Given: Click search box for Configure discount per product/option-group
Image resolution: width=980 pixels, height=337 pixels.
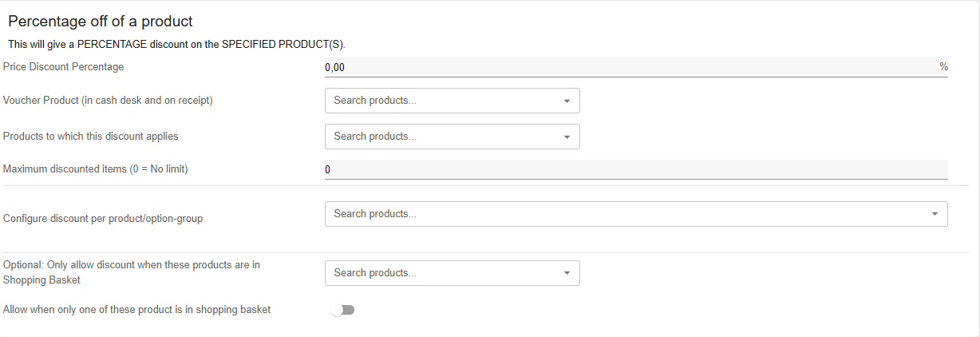Looking at the screenshot, I should point(622,214).
